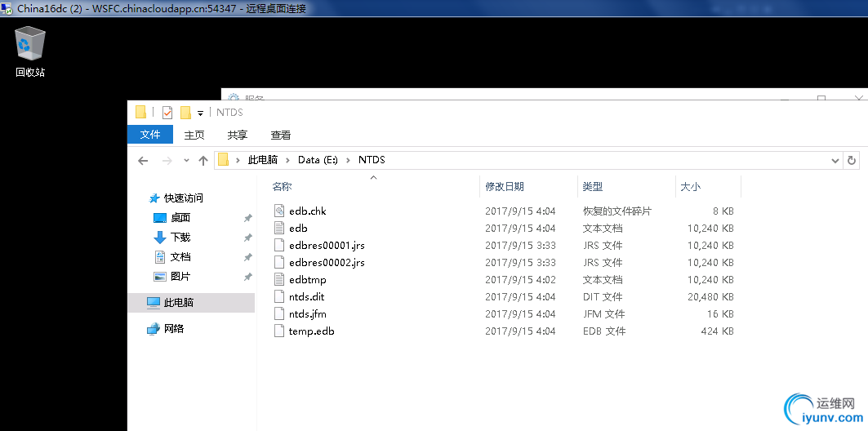Go back with the left arrow button

pos(144,161)
